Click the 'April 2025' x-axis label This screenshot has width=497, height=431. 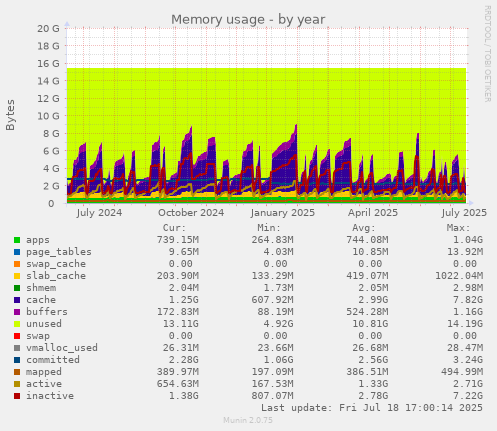(x=373, y=213)
